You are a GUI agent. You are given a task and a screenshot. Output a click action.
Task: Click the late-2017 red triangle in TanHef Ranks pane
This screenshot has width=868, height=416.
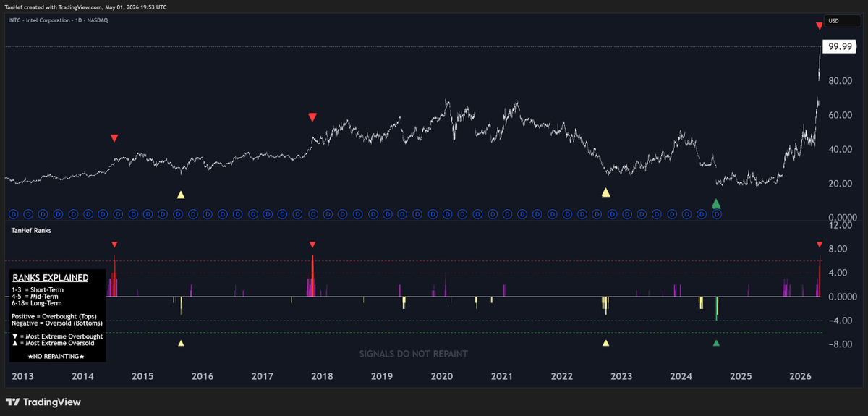(312, 245)
